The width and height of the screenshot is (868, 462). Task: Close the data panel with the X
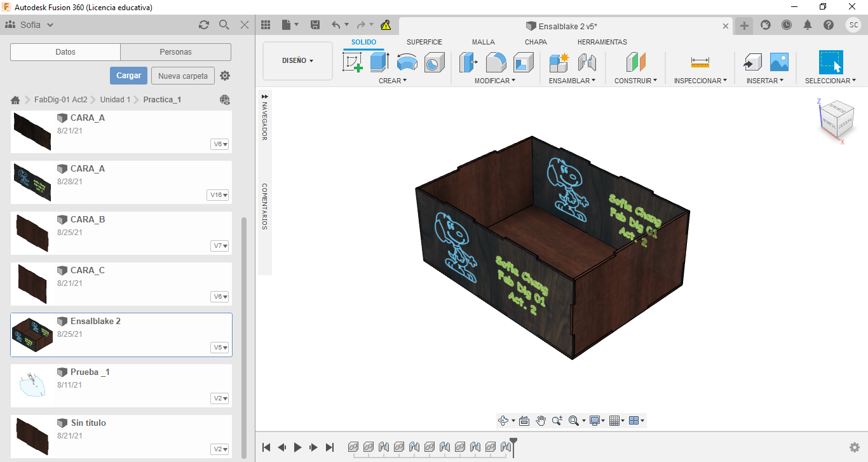[x=245, y=25]
